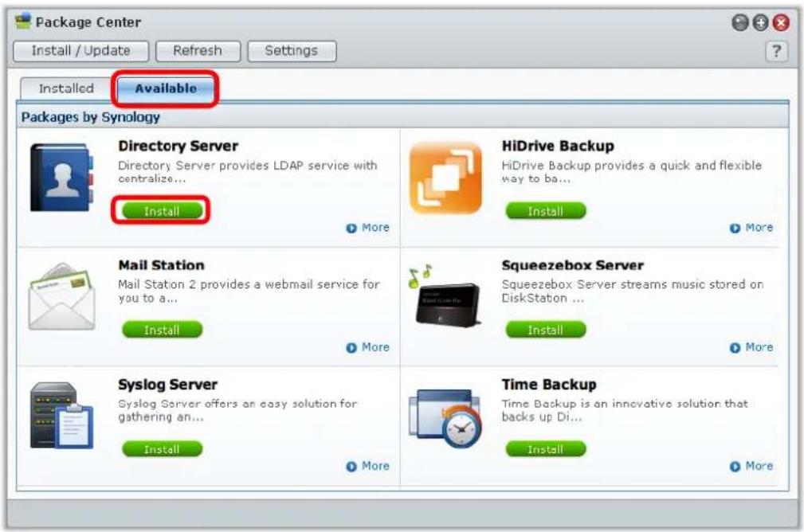Click the Package Center title bar icon
Image resolution: width=804 pixels, height=532 pixels.
[23, 21]
